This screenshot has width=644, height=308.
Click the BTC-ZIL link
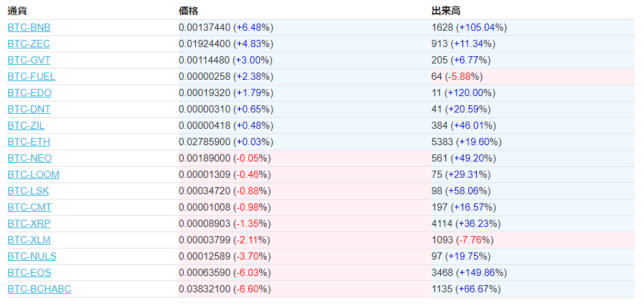[x=26, y=126]
